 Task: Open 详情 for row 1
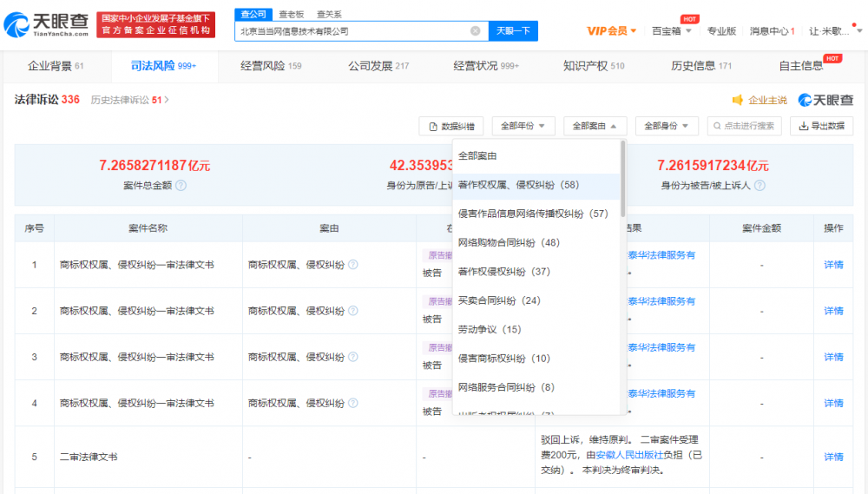tap(833, 265)
